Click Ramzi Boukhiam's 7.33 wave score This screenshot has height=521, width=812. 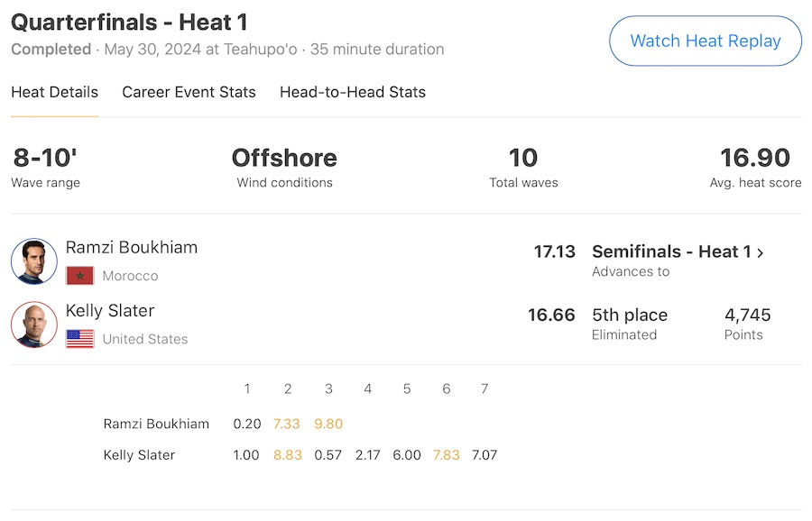(x=286, y=424)
